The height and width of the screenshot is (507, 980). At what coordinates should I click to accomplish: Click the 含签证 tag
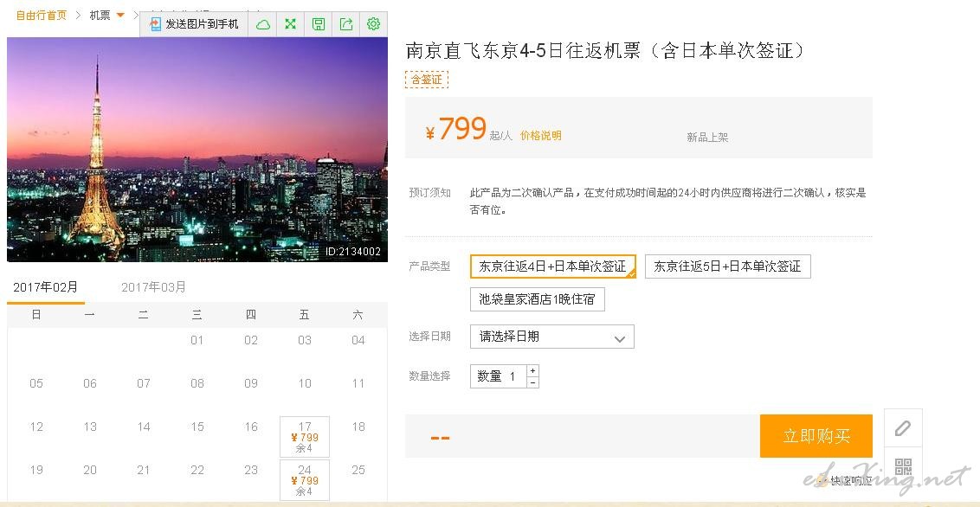tap(427, 80)
